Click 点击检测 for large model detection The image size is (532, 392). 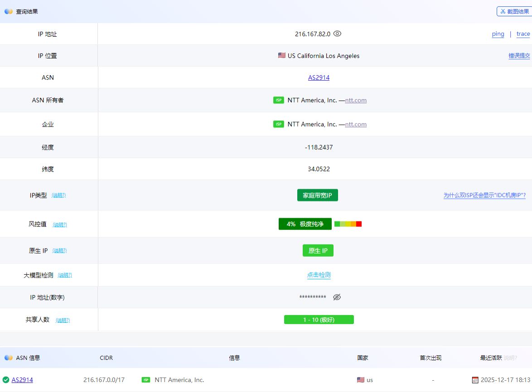319,275
